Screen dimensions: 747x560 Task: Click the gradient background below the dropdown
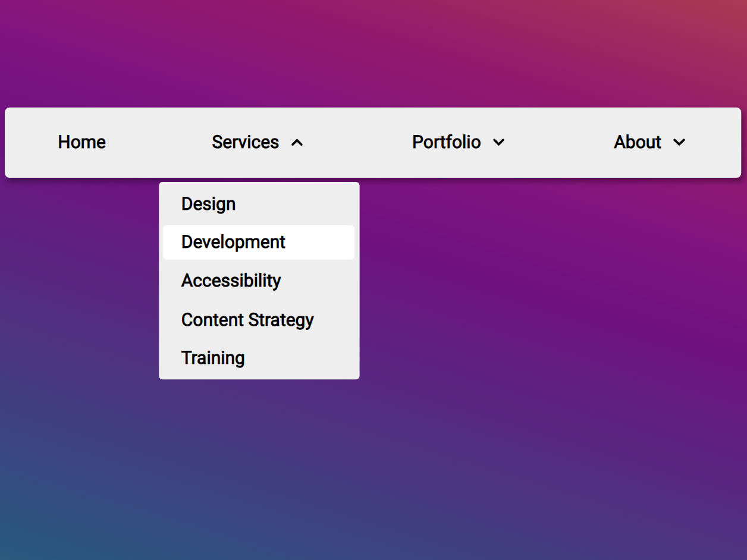[x=259, y=464]
